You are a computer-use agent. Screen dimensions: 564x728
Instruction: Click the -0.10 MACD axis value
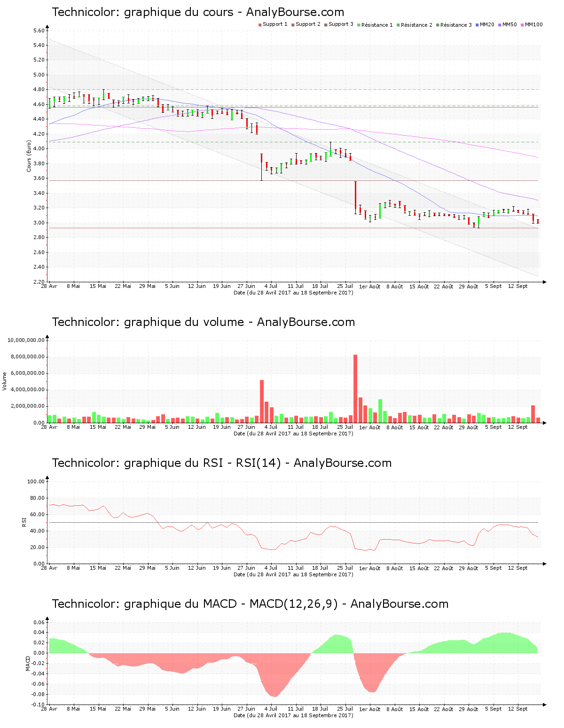click(x=39, y=705)
